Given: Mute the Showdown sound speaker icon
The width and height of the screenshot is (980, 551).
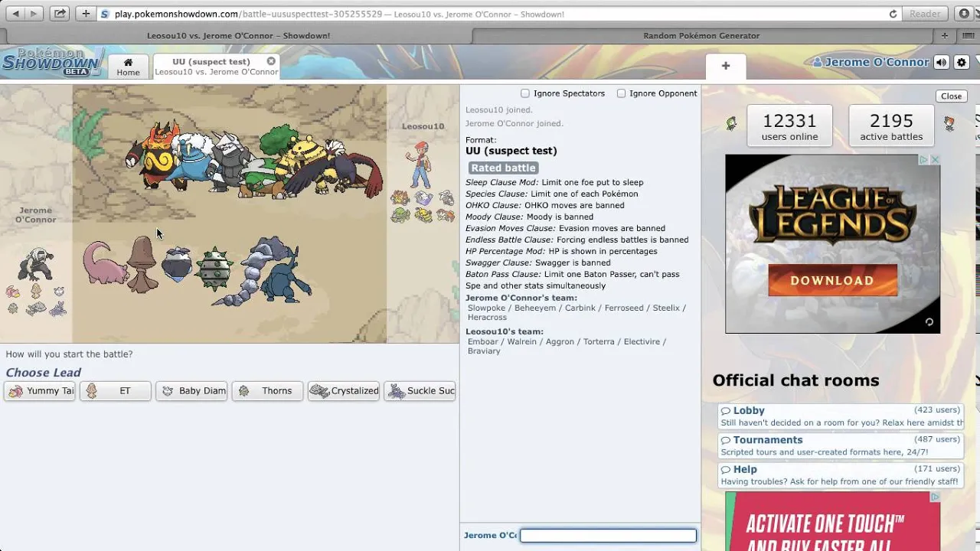Looking at the screenshot, I should tap(941, 63).
